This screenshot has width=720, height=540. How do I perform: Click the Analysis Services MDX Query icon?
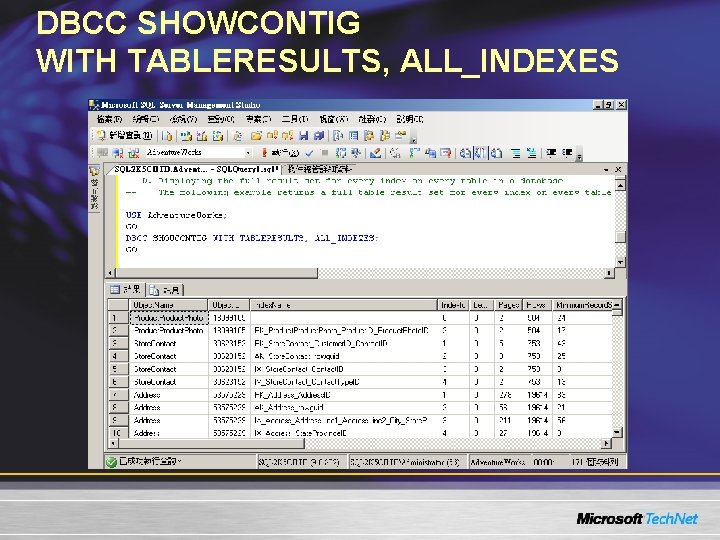point(186,136)
